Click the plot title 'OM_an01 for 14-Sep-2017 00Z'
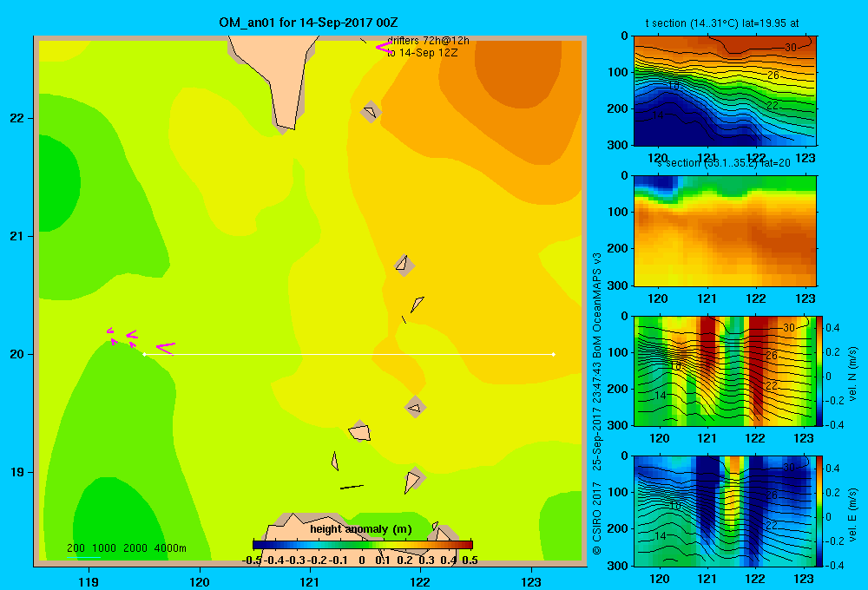The width and height of the screenshot is (868, 590). click(308, 23)
